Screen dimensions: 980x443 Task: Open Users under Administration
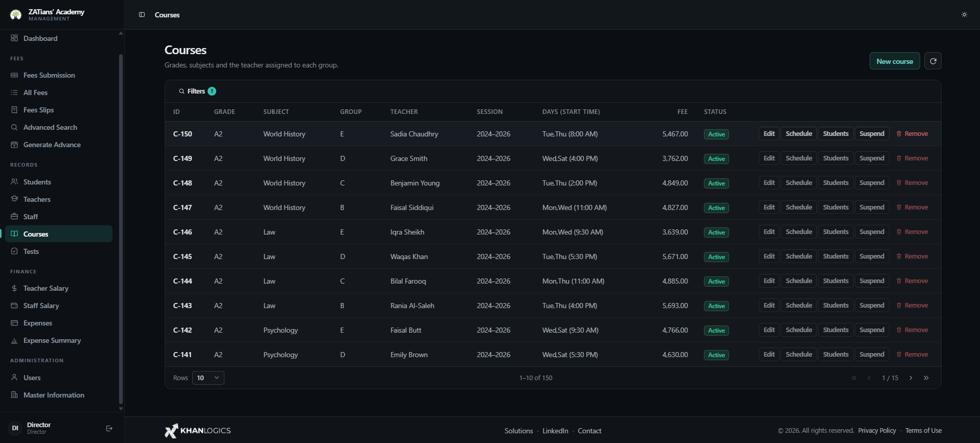59,378
